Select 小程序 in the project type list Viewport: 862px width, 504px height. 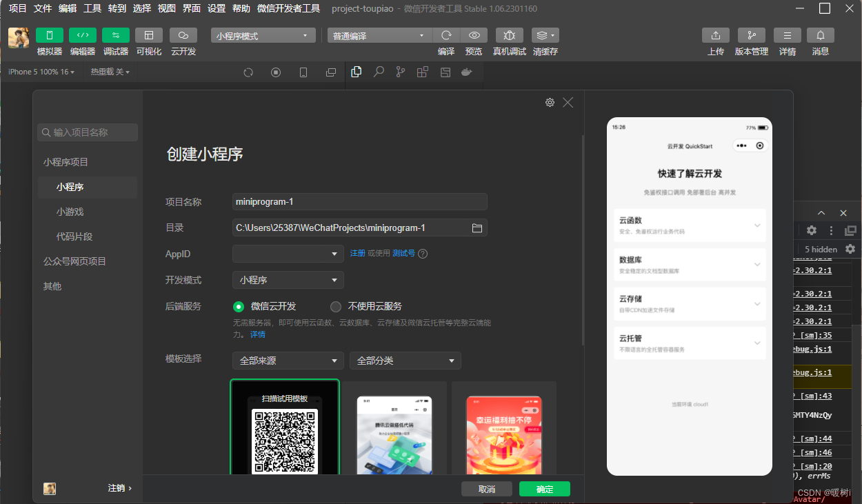88,187
